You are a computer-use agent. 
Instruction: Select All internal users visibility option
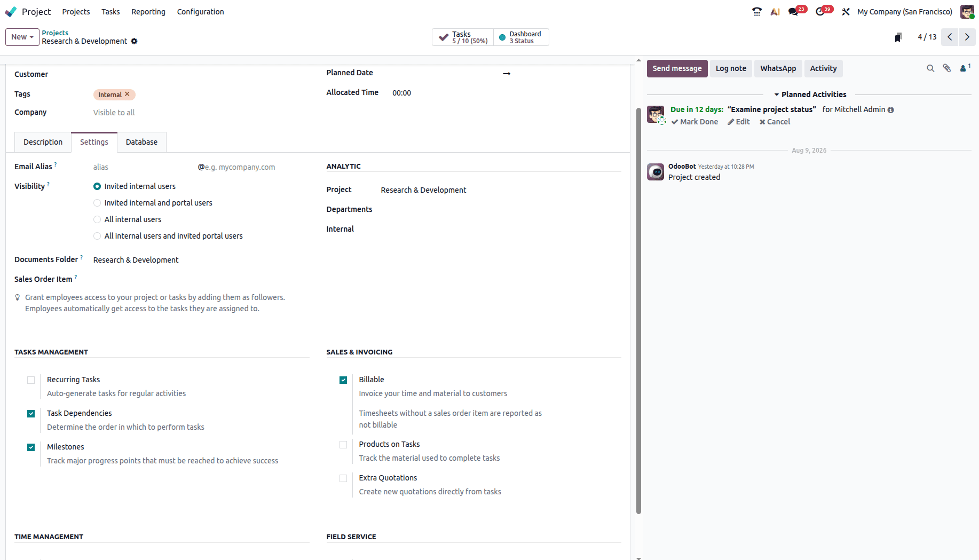pyautogui.click(x=97, y=219)
